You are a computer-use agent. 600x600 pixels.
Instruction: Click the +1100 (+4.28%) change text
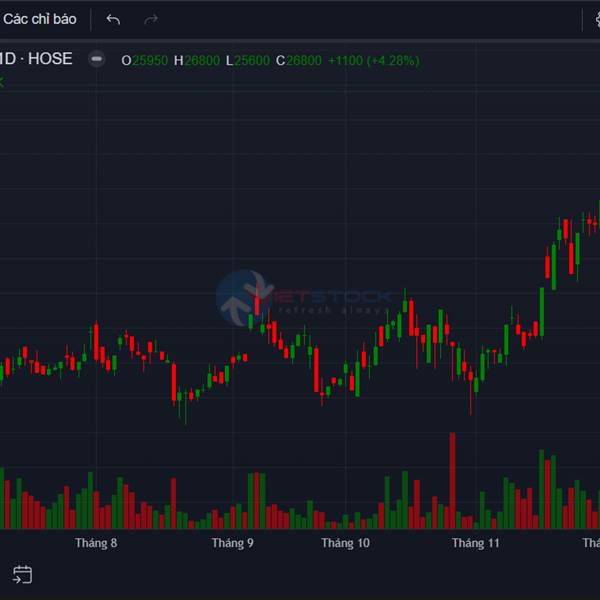pyautogui.click(x=374, y=61)
